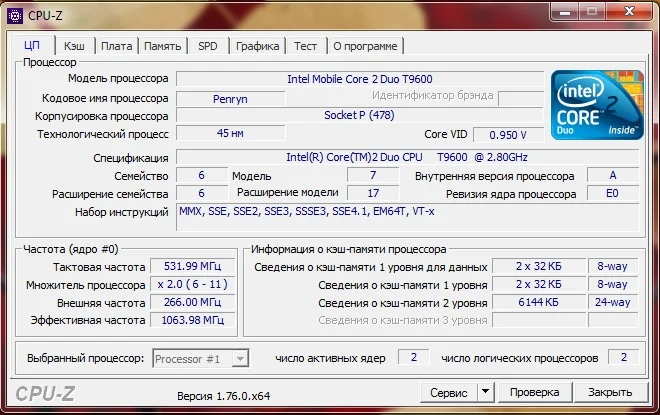
Task: Click the internal processor version value A
Action: click(x=613, y=175)
